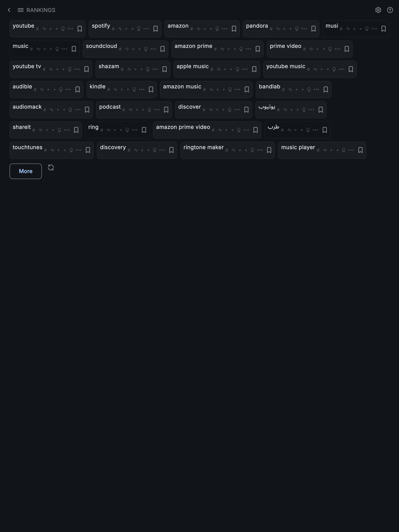The image size is (399, 532).
Task: Click the lightbulb icon on shazam card
Action: pos(148,69)
